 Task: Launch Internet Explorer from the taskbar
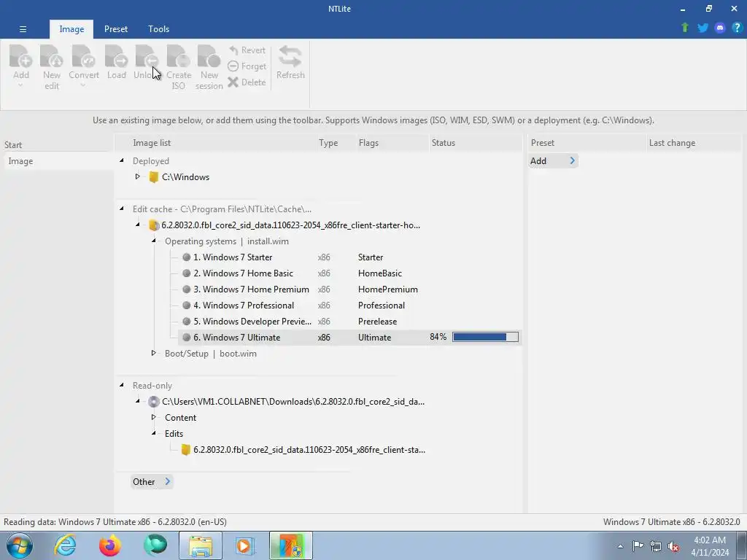pos(65,545)
